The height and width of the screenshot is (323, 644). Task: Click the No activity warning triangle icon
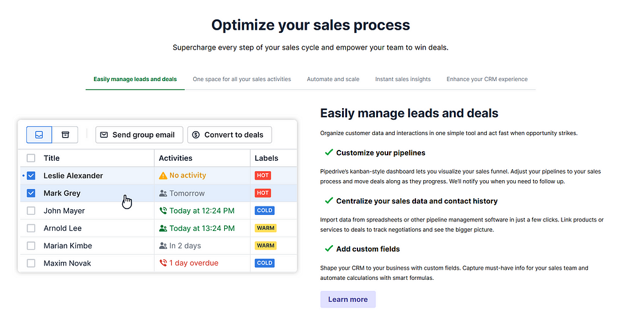[163, 176]
